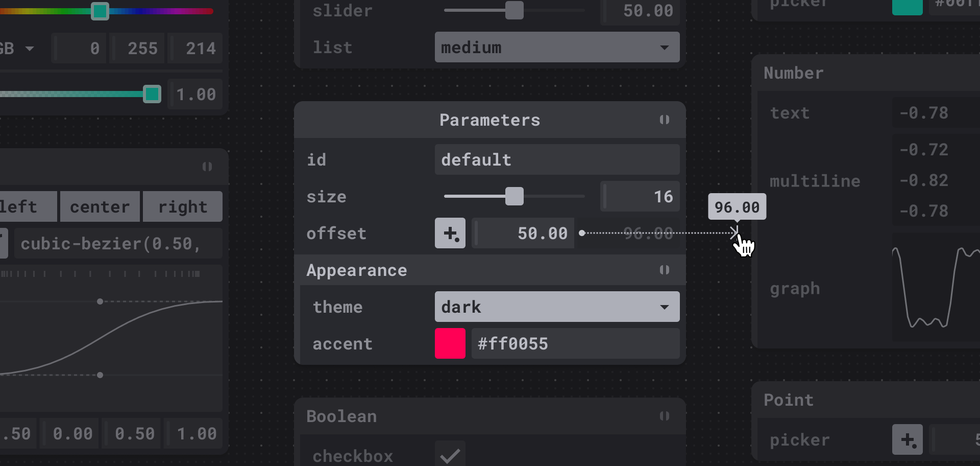This screenshot has width=980, height=466.
Task: Collapse the left bezier panel
Action: tap(207, 167)
